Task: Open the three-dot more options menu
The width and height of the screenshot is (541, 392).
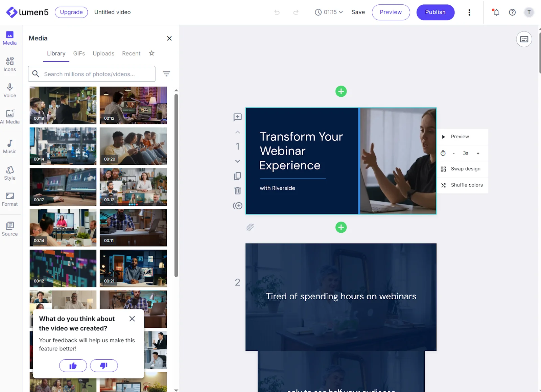Action: click(469, 12)
